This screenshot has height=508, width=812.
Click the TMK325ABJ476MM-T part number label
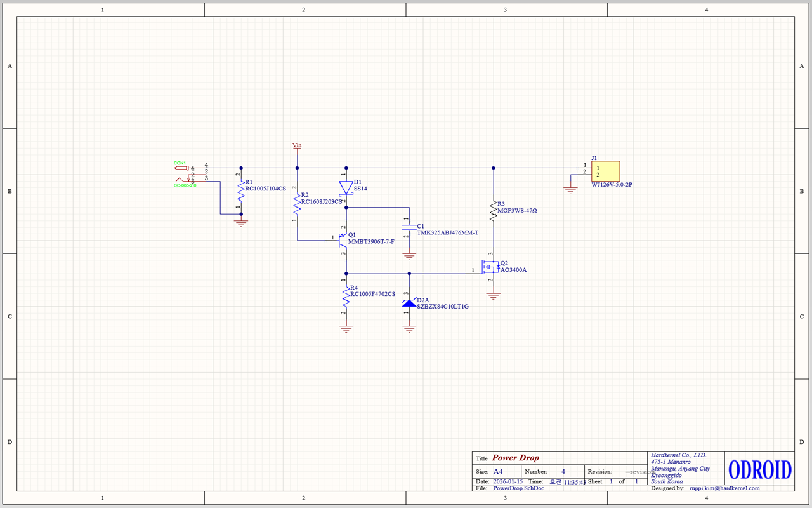[x=447, y=233]
